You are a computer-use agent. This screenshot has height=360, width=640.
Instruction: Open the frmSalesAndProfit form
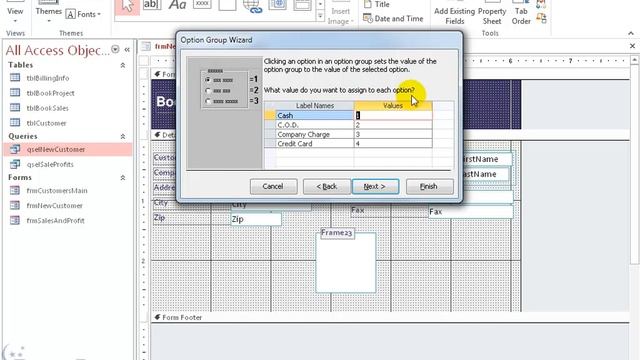(x=56, y=220)
